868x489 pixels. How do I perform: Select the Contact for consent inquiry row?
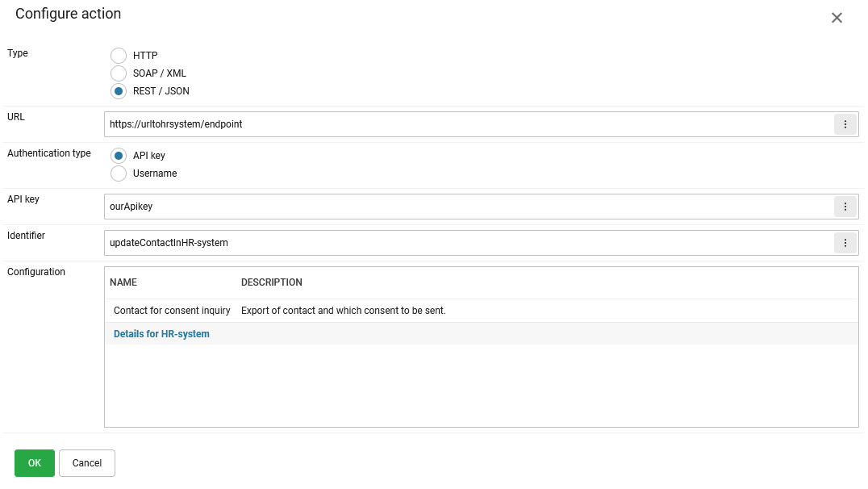172,311
